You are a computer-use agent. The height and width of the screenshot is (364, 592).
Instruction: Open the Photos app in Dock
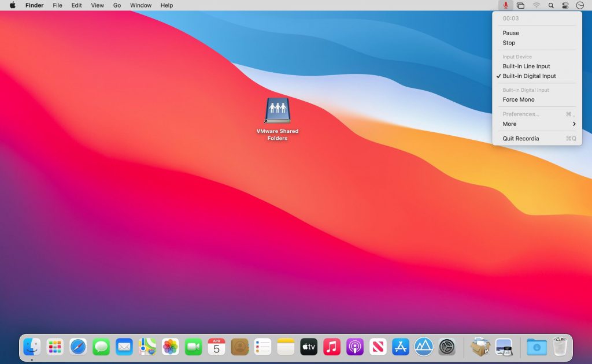click(x=170, y=347)
